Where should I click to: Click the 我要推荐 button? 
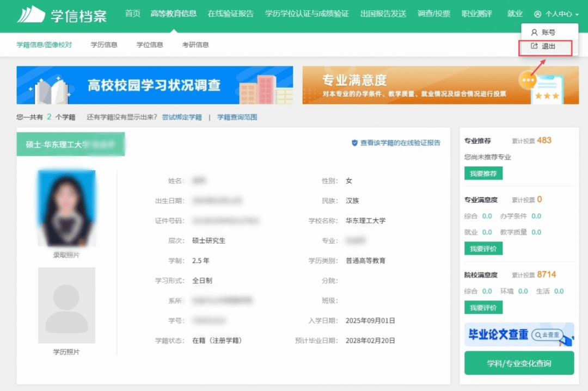[483, 173]
